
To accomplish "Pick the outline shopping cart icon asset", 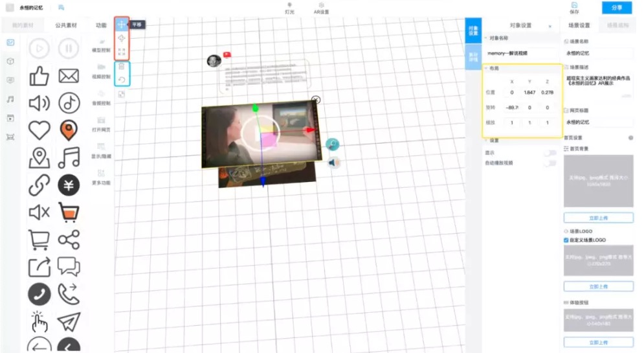I will 39,240.
